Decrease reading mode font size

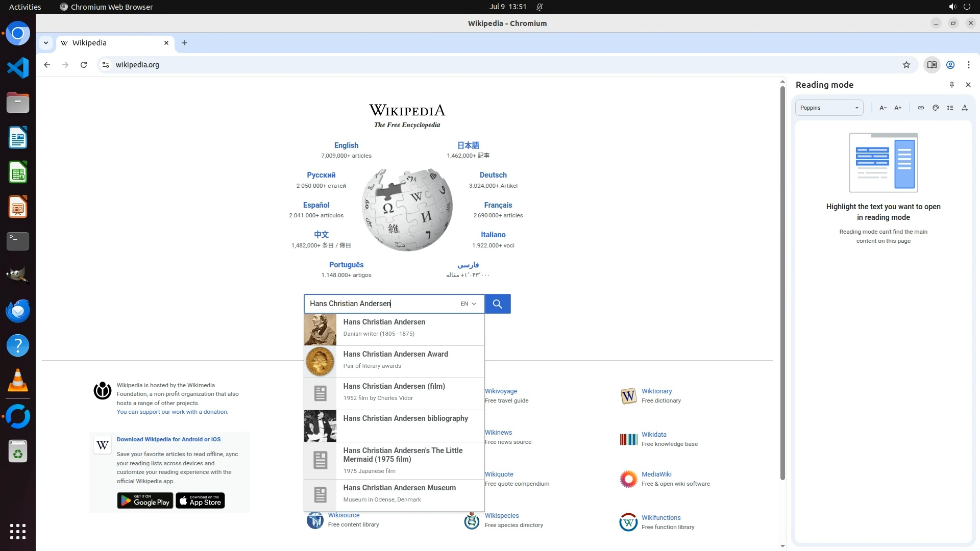[883, 108]
